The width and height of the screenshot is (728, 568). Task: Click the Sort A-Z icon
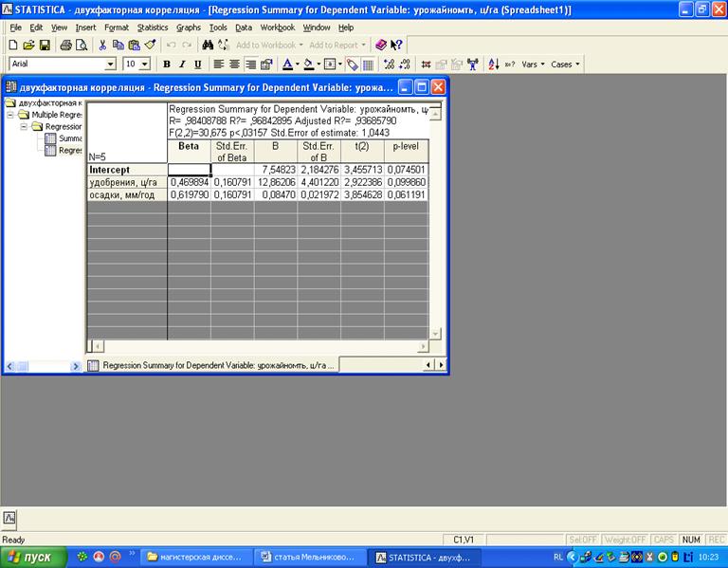(493, 64)
